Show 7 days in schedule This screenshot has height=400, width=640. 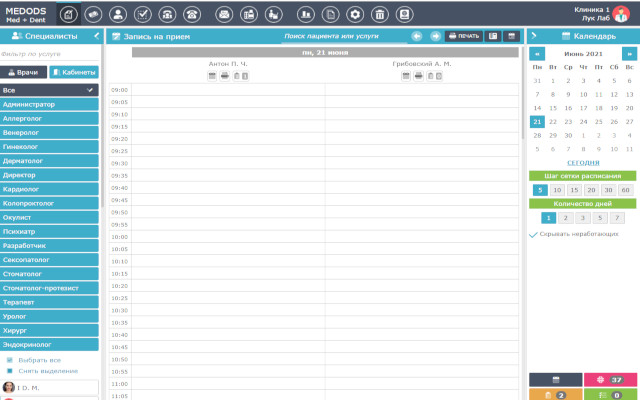point(617,218)
